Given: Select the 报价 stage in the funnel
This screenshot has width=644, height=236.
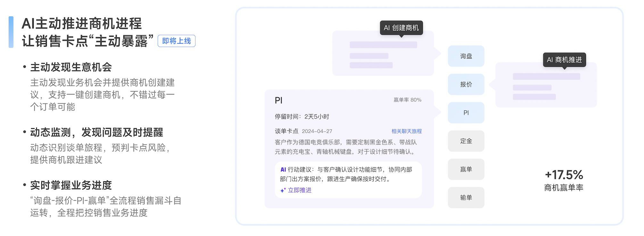Looking at the screenshot, I should coord(466,84).
